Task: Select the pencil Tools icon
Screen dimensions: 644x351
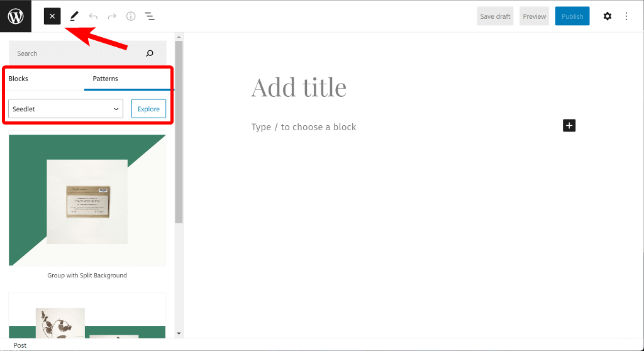Action: (74, 16)
